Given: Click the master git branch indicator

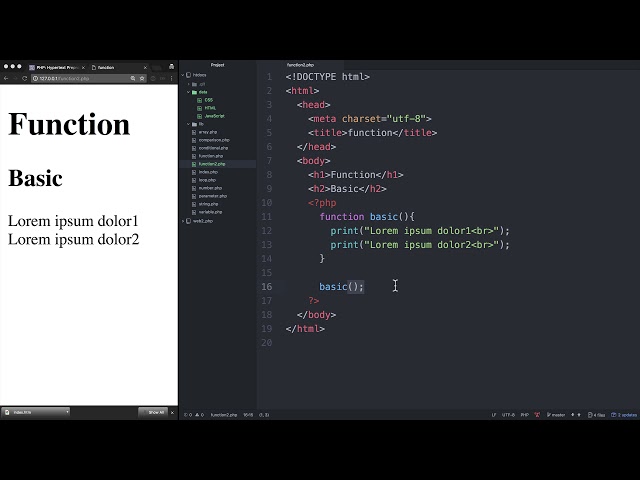Looking at the screenshot, I should pos(556,415).
